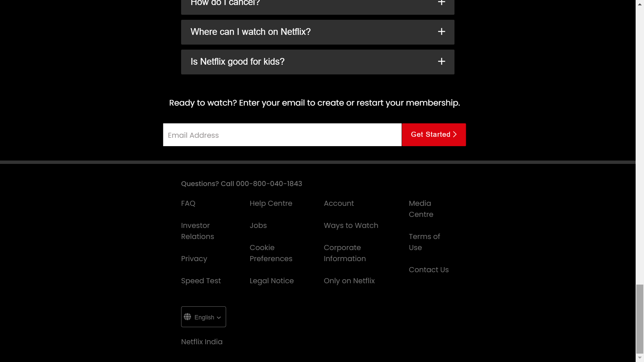Image resolution: width=644 pixels, height=362 pixels.
Task: Open the Speed Test page
Action: pyautogui.click(x=201, y=281)
